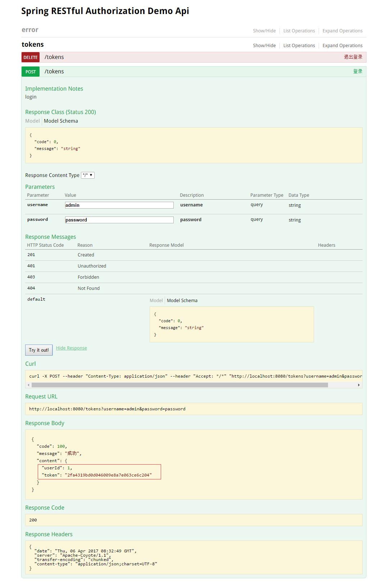This screenshot has width=378, height=588.
Task: Click the Response Class model schema box
Action: click(x=194, y=145)
